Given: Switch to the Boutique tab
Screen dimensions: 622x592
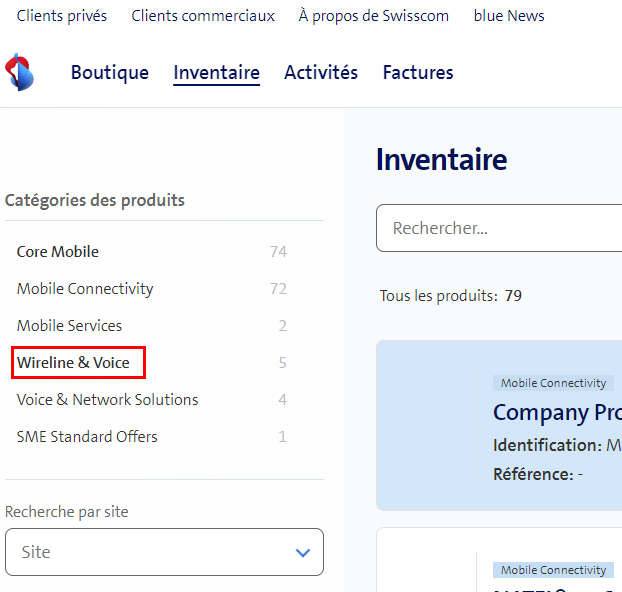Looking at the screenshot, I should tap(110, 73).
